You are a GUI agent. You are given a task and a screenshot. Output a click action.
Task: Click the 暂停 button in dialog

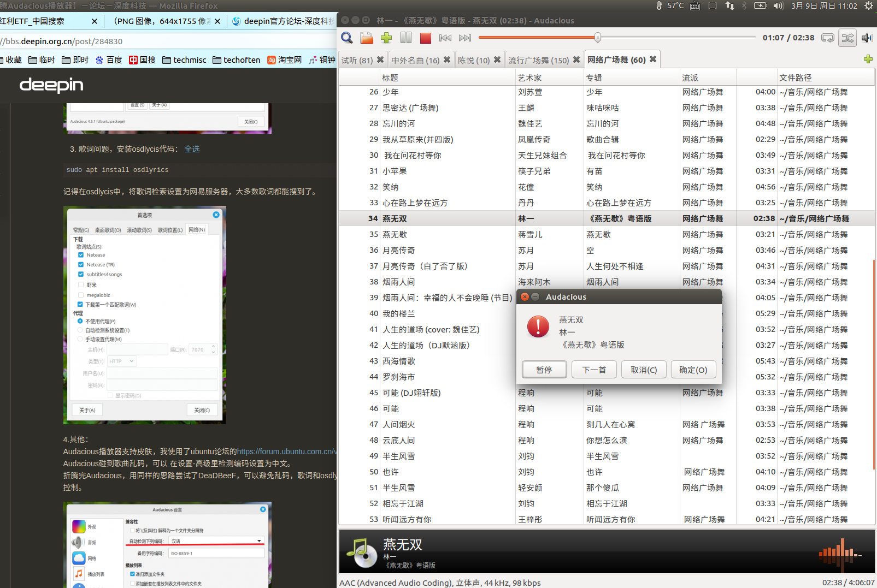click(x=544, y=370)
